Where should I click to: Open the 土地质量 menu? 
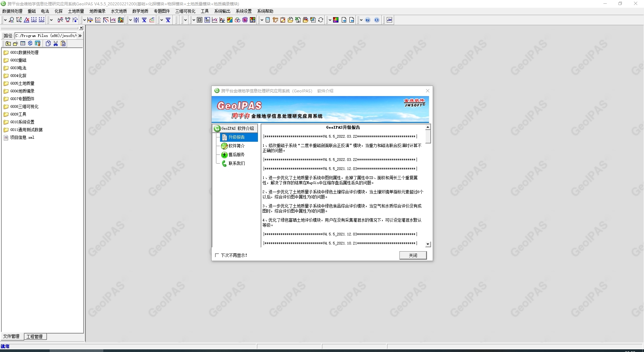76,11
